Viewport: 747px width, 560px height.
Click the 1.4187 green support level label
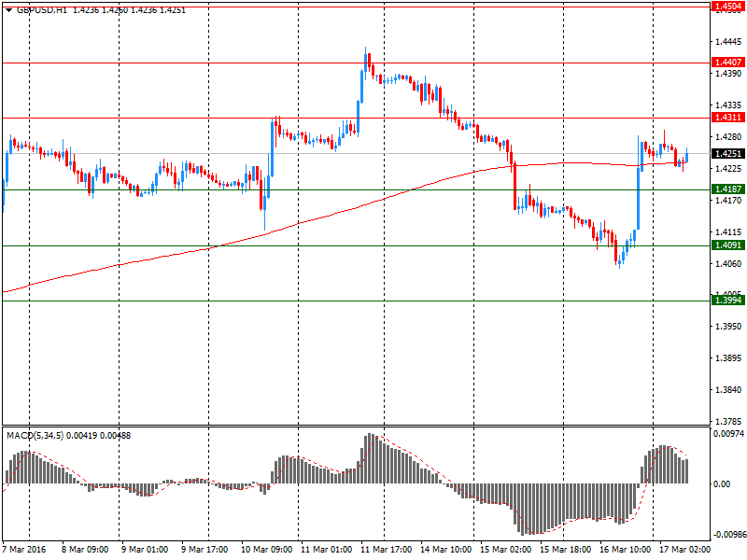point(728,189)
